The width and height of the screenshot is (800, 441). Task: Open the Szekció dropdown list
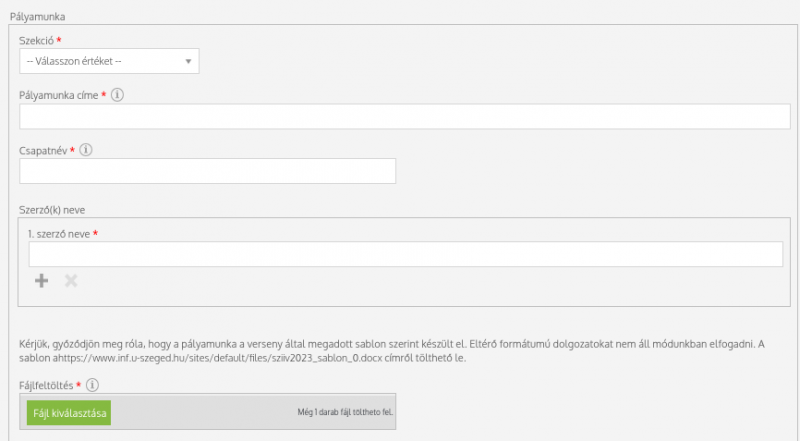coord(108,62)
